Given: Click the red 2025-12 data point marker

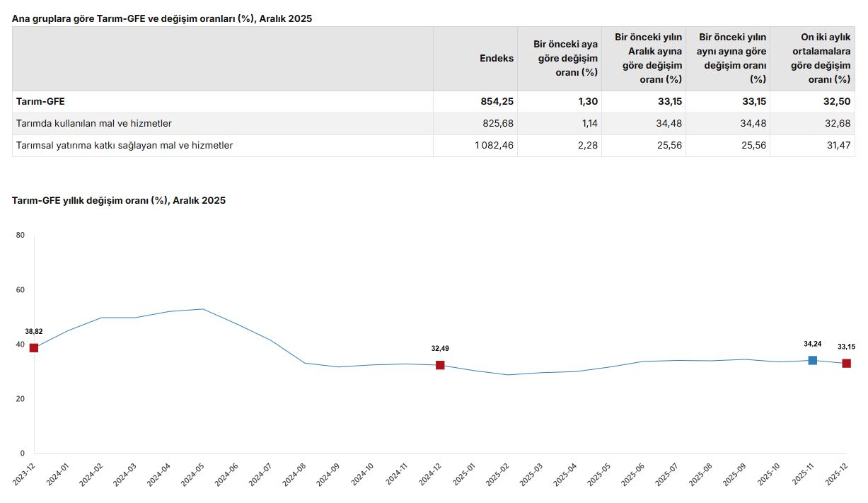Looking at the screenshot, I should click(x=846, y=364).
